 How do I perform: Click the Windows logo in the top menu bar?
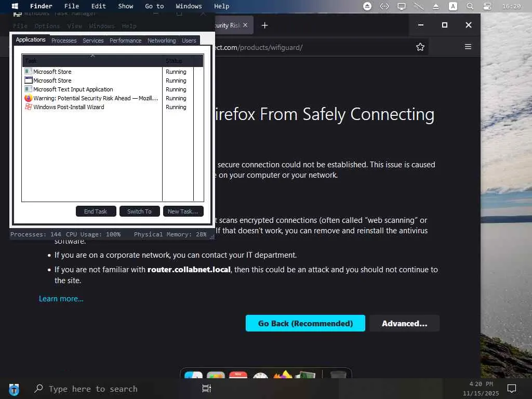click(x=15, y=6)
